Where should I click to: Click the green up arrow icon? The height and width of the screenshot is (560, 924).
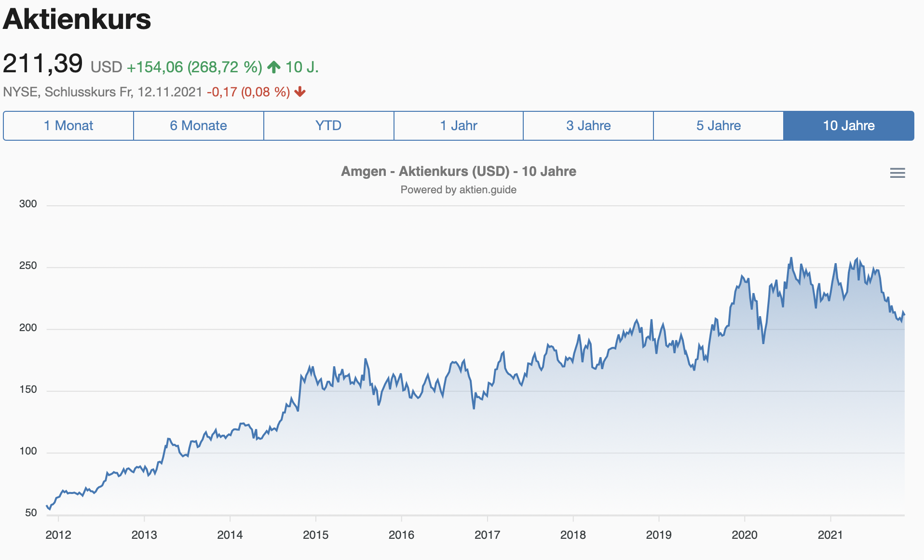click(x=274, y=67)
